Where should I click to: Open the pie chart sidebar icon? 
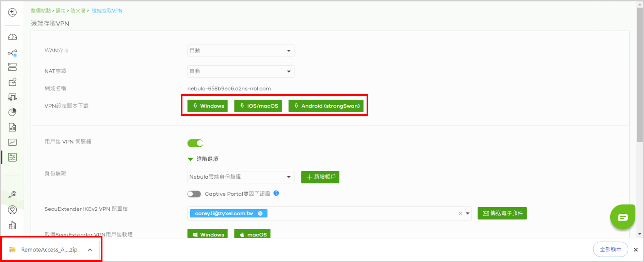click(12, 112)
